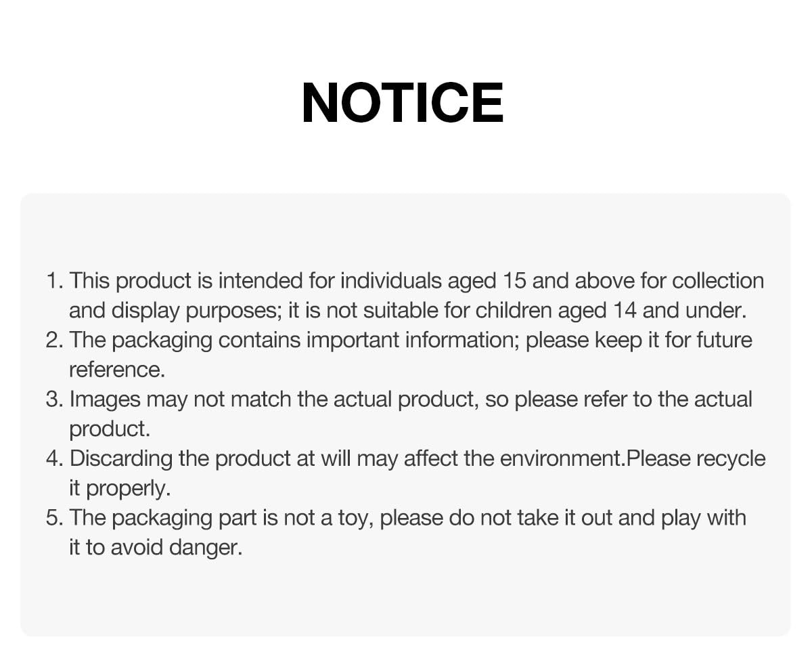
Task: Click notice item 3 about images
Action: (399, 413)
